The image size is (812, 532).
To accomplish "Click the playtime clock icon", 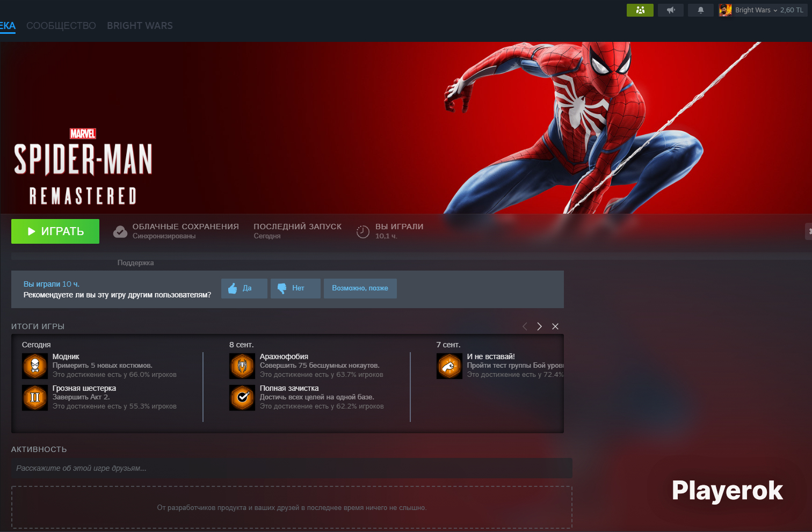I will [363, 231].
